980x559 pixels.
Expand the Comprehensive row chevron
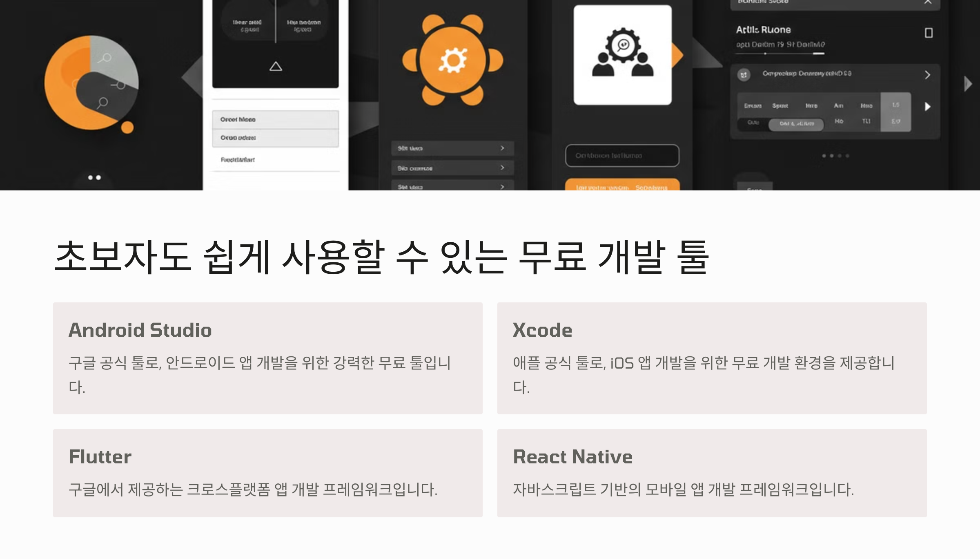[927, 75]
